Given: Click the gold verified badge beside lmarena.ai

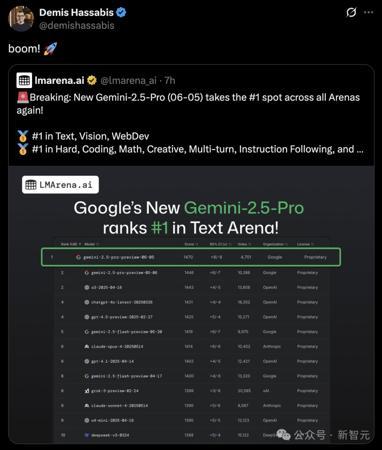Looking at the screenshot, I should [92, 80].
